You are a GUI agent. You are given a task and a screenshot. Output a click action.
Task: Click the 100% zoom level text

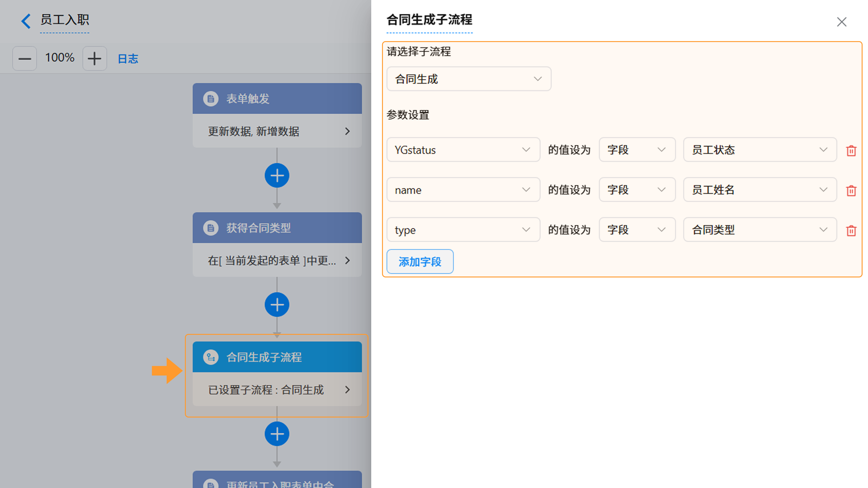point(60,58)
